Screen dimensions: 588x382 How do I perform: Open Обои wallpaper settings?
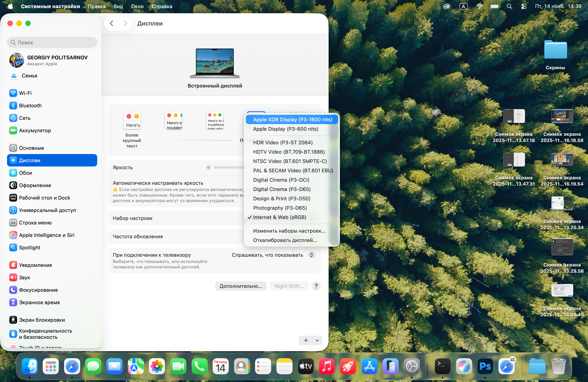(25, 173)
